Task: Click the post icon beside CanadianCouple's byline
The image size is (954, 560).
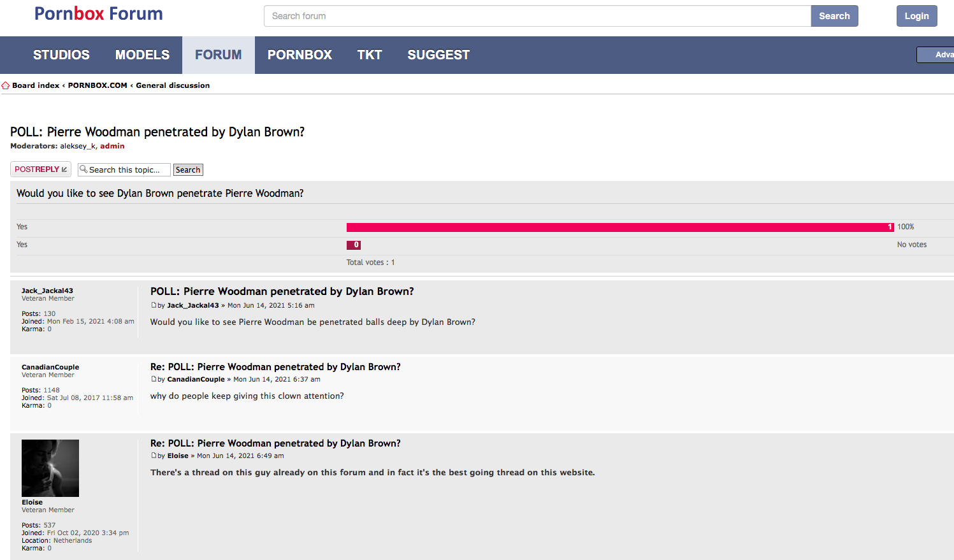Action: (154, 379)
